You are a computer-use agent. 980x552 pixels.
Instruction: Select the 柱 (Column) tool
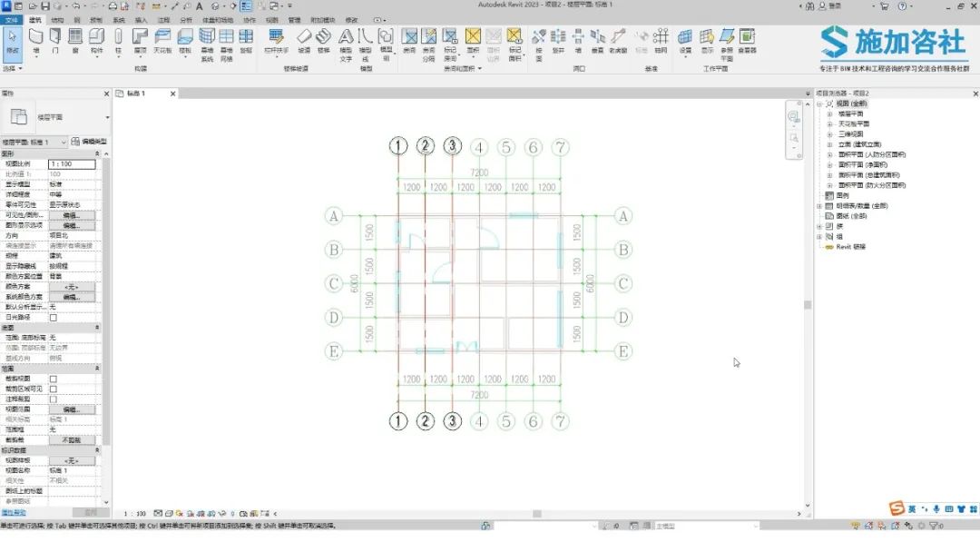click(x=118, y=41)
